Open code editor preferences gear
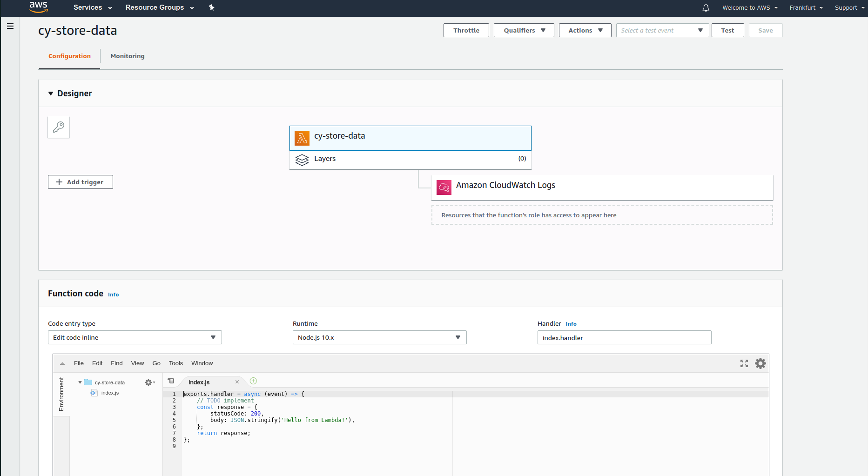The height and width of the screenshot is (476, 868). 760,363
